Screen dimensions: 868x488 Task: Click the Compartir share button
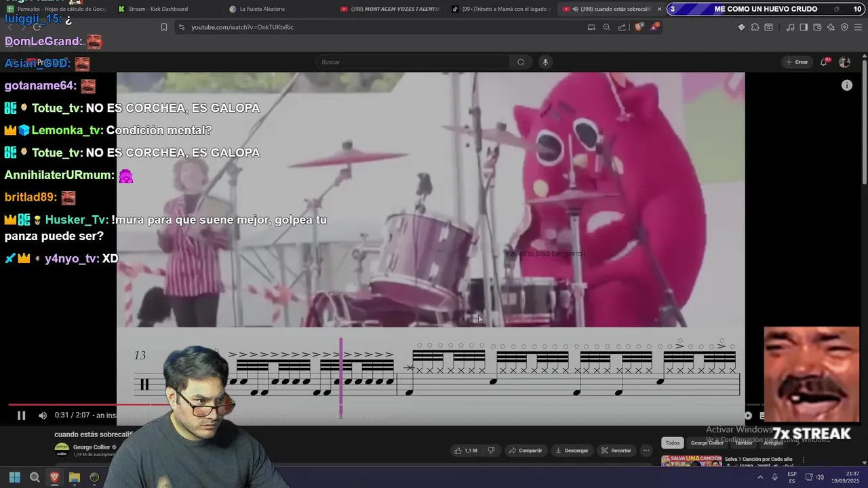tap(526, 451)
